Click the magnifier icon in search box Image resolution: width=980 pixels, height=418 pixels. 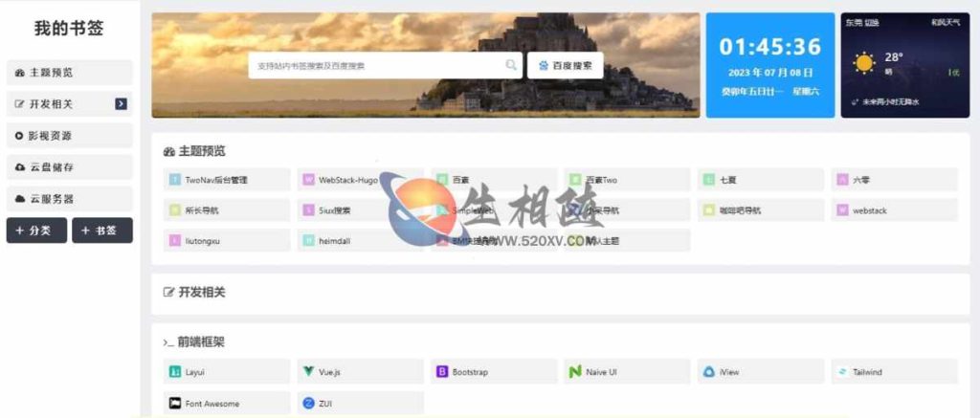click(x=511, y=65)
